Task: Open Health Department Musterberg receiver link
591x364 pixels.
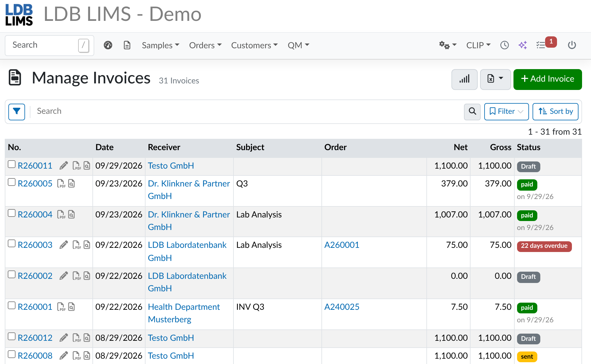Action: click(x=184, y=313)
